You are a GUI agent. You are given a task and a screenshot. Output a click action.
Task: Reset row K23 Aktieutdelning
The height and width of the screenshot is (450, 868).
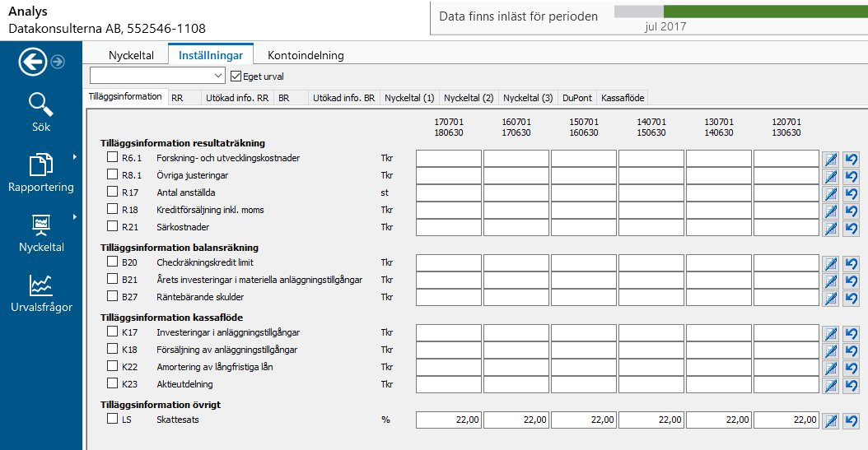click(852, 385)
